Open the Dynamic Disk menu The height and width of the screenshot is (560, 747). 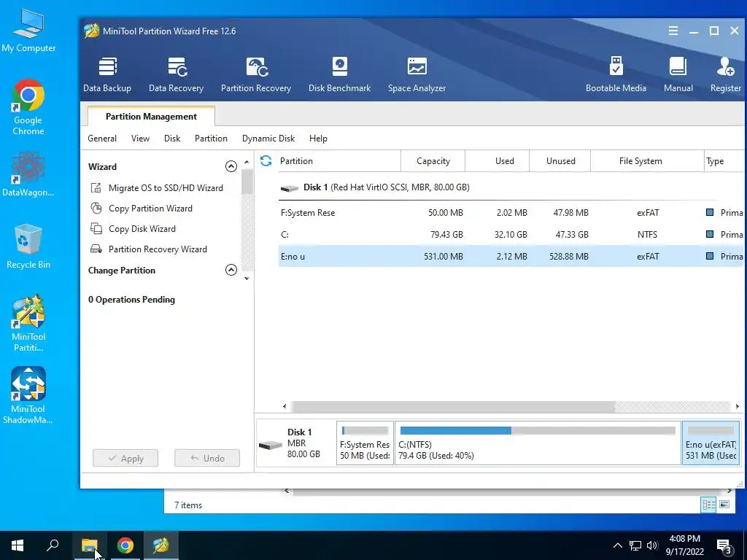268,139
